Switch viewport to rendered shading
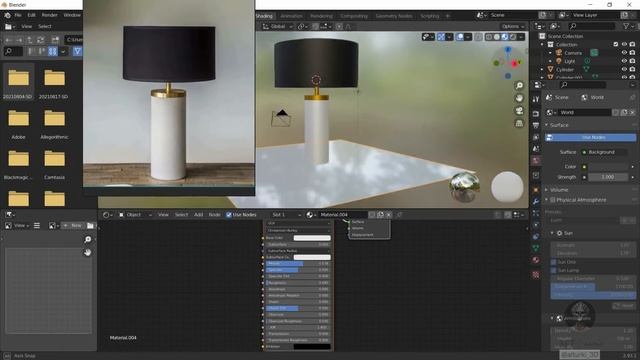This screenshot has width=640, height=360. click(513, 37)
